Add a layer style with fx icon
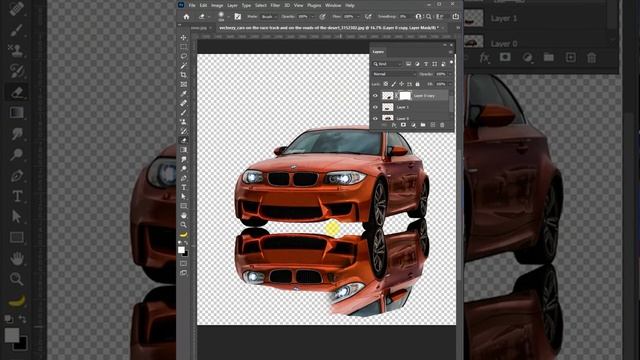The width and height of the screenshot is (640, 360). [394, 125]
